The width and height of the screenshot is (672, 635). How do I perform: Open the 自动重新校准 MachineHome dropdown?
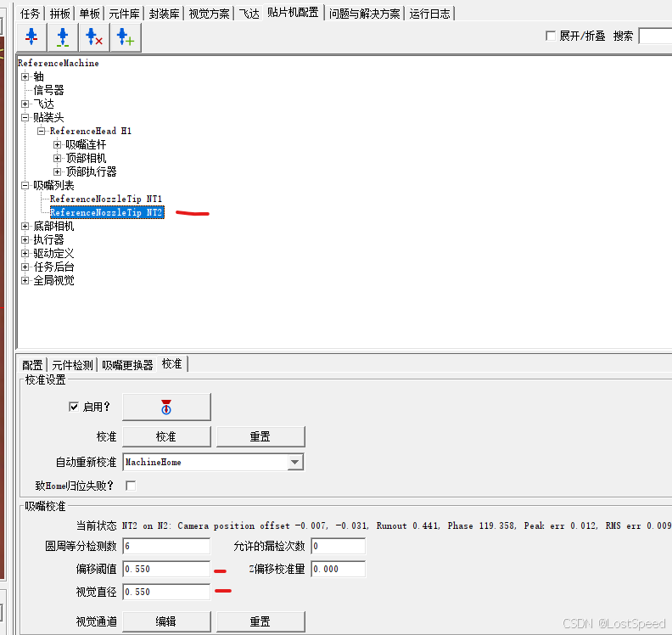pos(294,462)
